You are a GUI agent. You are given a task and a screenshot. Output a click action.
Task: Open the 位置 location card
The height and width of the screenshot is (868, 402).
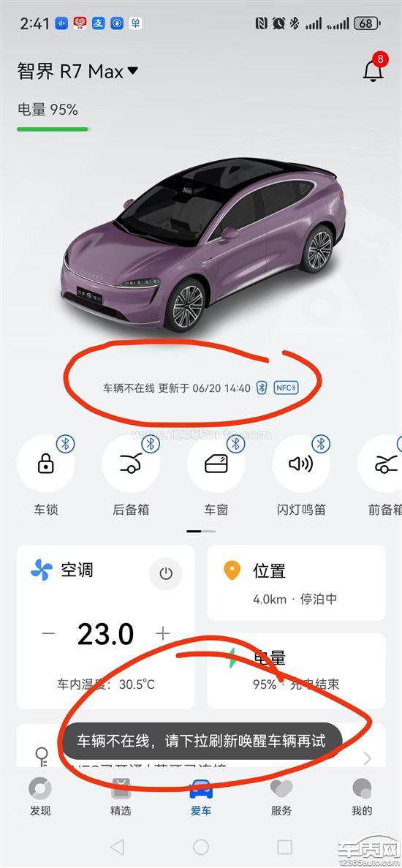coord(296,583)
